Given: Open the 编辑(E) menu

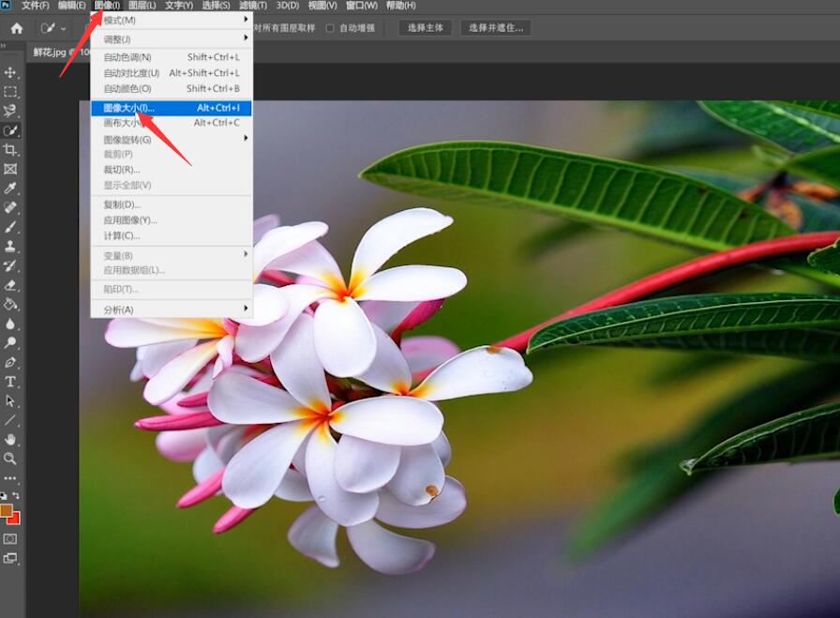Looking at the screenshot, I should pos(72,6).
